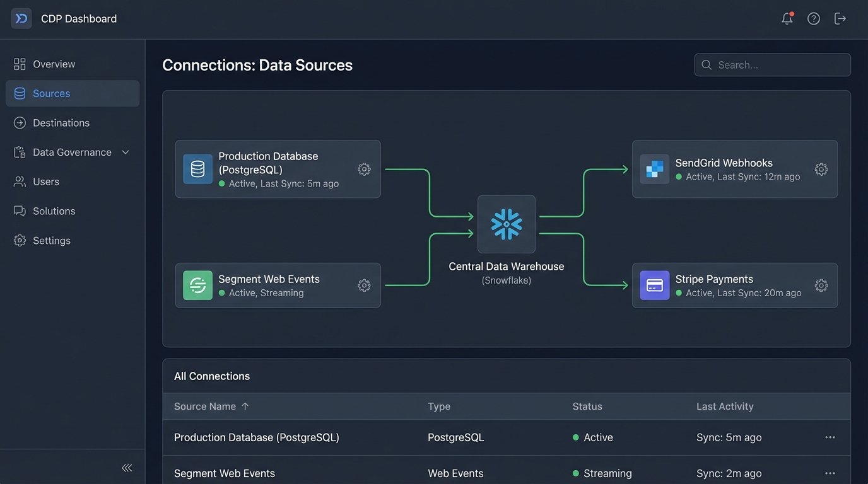
Task: Go to Overview in sidebar
Action: coord(54,64)
